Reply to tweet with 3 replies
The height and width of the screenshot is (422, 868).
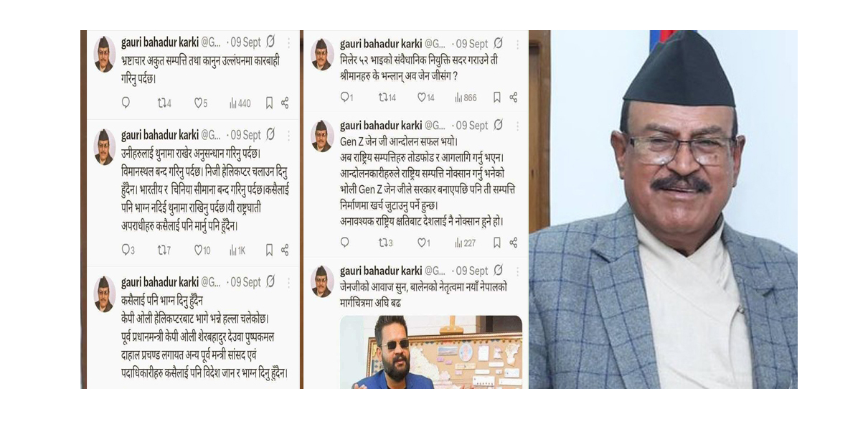click(128, 250)
